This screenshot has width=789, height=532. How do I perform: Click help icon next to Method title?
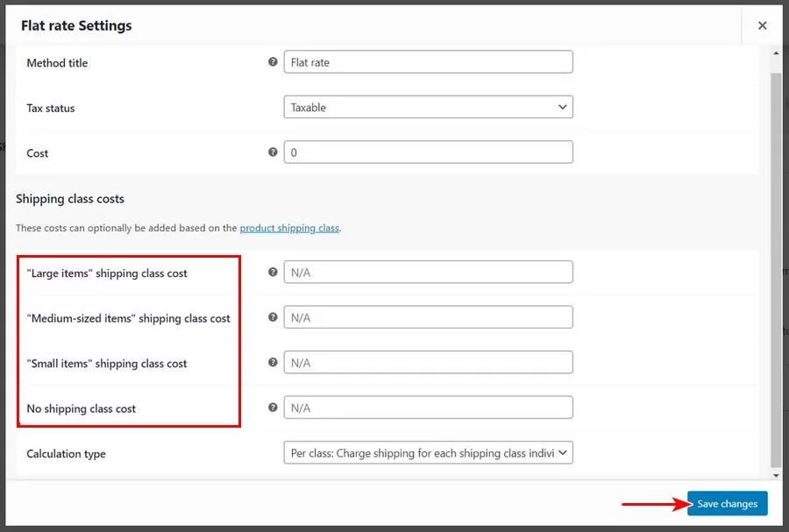click(x=273, y=62)
